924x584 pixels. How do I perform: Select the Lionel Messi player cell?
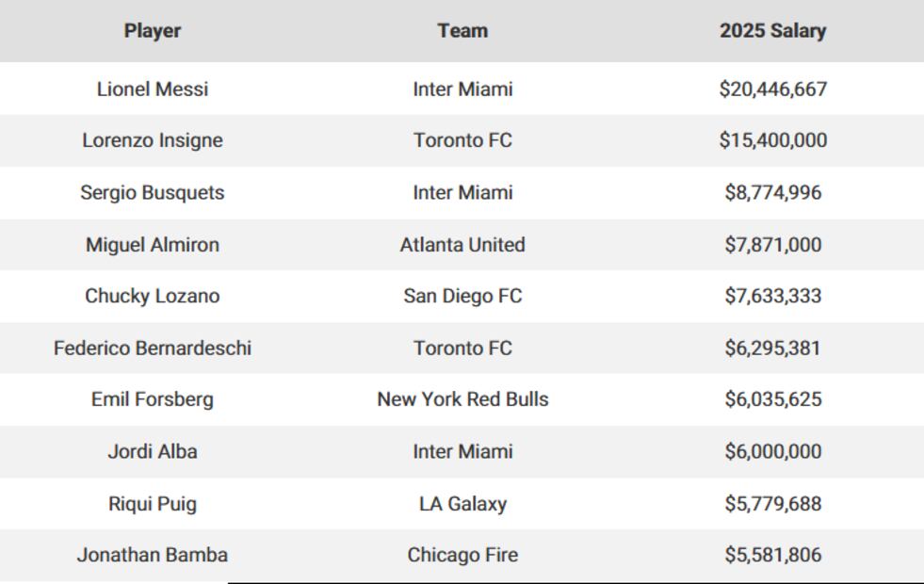(152, 89)
